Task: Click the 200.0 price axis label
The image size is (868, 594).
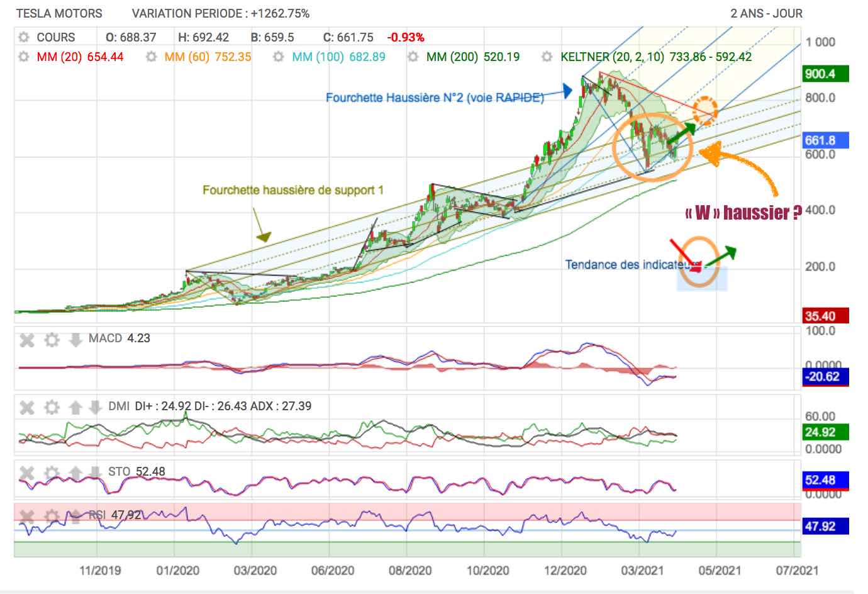Action: coord(820,267)
